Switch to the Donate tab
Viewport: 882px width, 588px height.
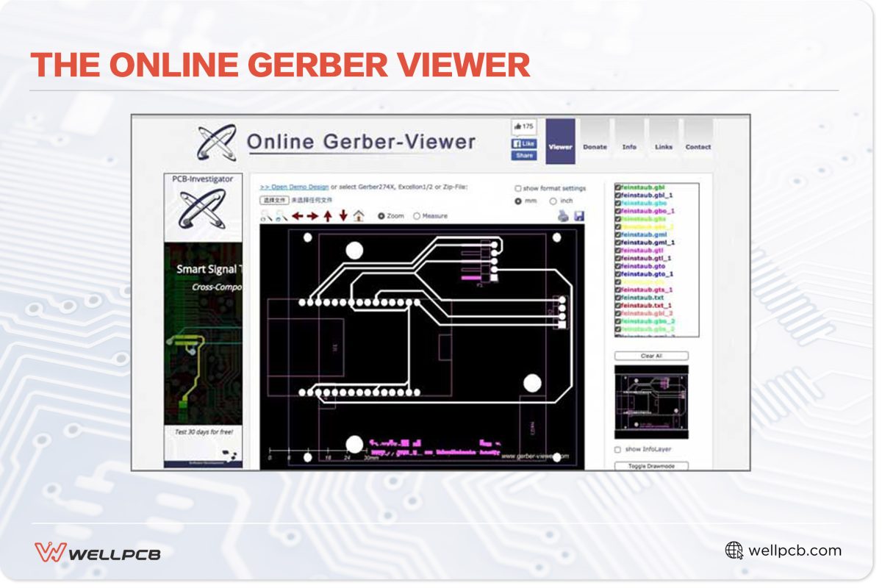(595, 147)
